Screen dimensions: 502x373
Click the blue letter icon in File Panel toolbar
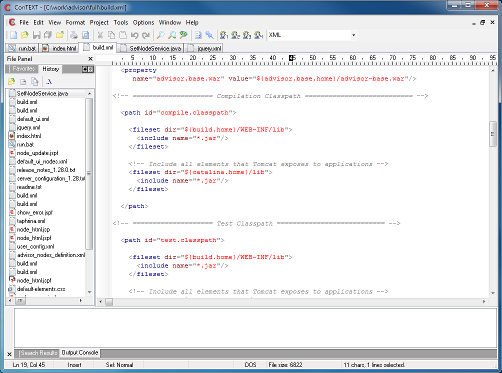click(49, 81)
